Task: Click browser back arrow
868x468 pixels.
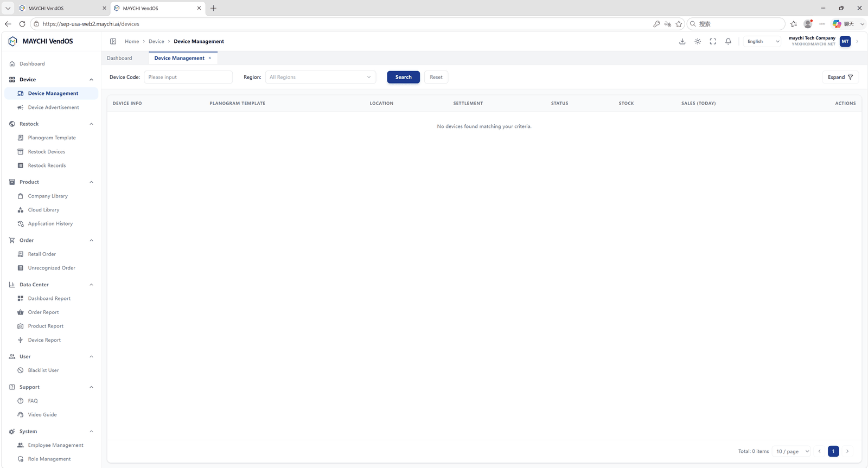Action: [x=8, y=24]
